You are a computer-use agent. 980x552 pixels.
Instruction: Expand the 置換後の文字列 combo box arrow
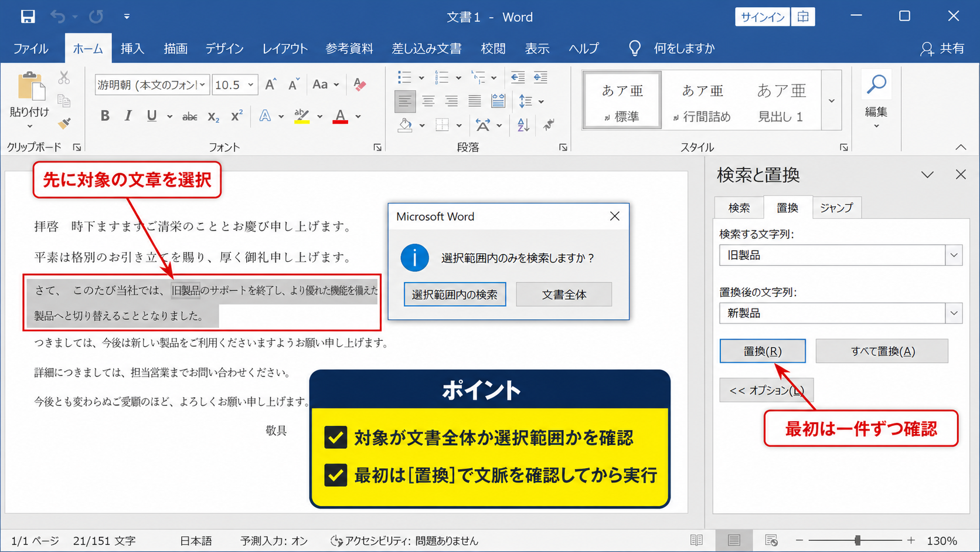pyautogui.click(x=954, y=313)
